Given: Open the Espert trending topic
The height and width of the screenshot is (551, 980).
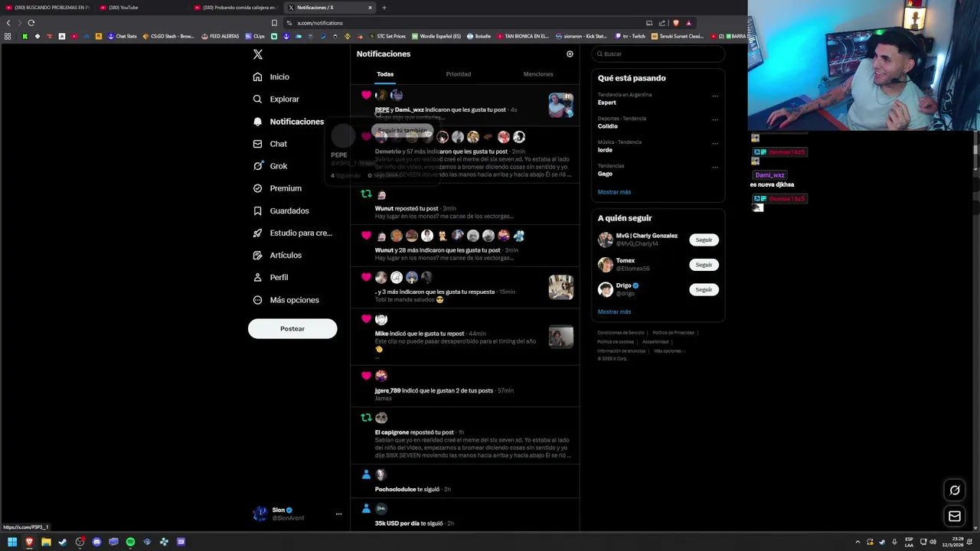Looking at the screenshot, I should tap(657, 99).
